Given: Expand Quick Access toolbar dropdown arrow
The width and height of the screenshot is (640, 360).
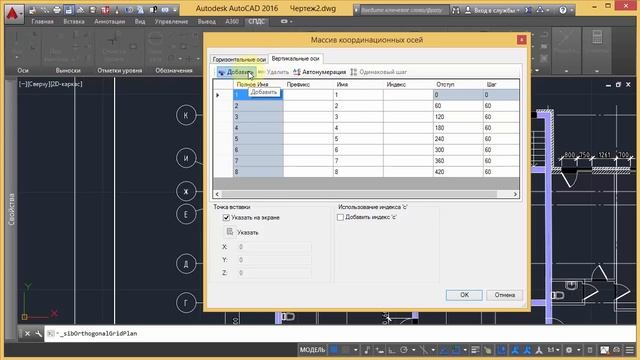Looking at the screenshot, I should click(x=175, y=10).
